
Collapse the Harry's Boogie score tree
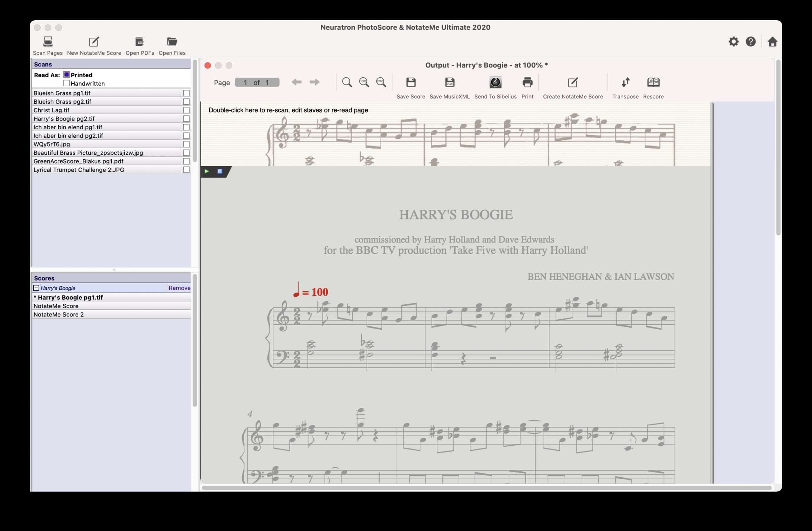36,288
